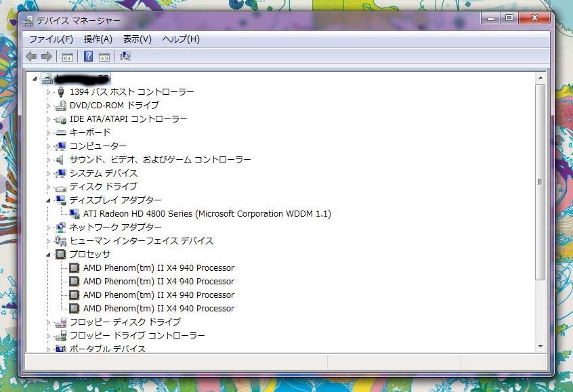Image resolution: width=573 pixels, height=392 pixels.
Task: Maximize the デバイス マネージャー window
Action: pyautogui.click(x=509, y=18)
